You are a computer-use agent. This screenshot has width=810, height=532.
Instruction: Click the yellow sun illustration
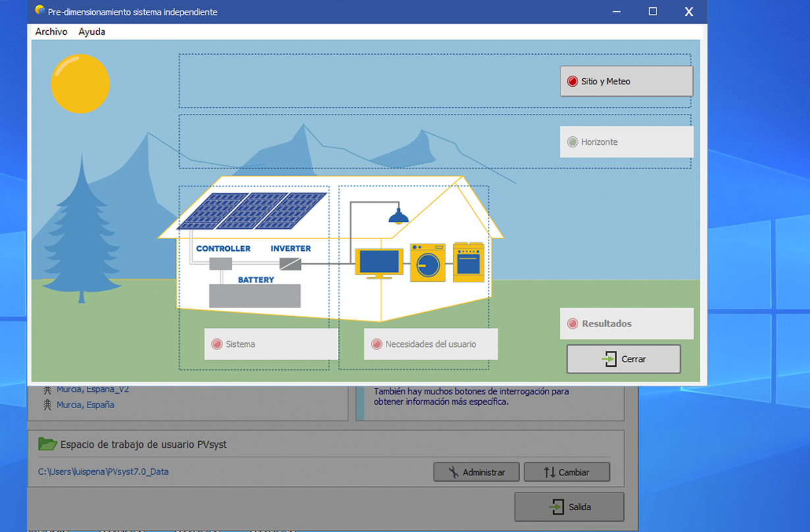(80, 84)
